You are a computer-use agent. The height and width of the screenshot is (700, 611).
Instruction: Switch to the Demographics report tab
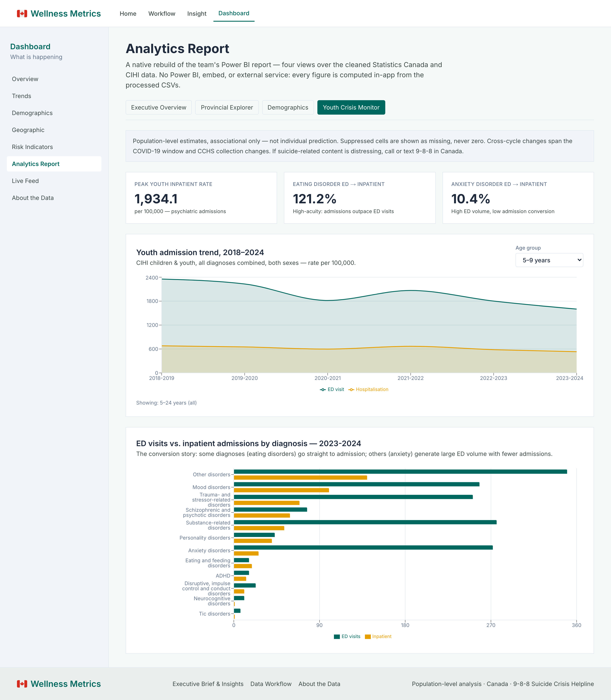click(288, 107)
